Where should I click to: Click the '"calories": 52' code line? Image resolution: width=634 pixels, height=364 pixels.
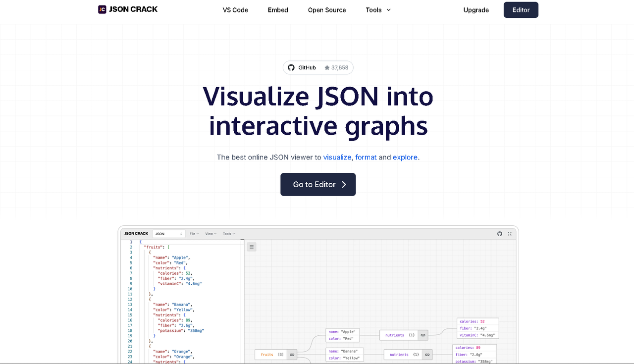(x=175, y=273)
